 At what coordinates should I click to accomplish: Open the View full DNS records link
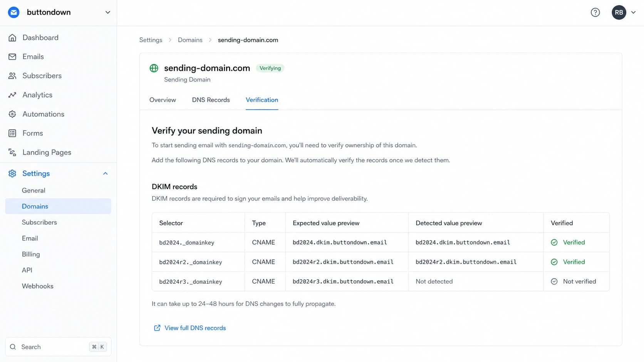click(x=195, y=328)
